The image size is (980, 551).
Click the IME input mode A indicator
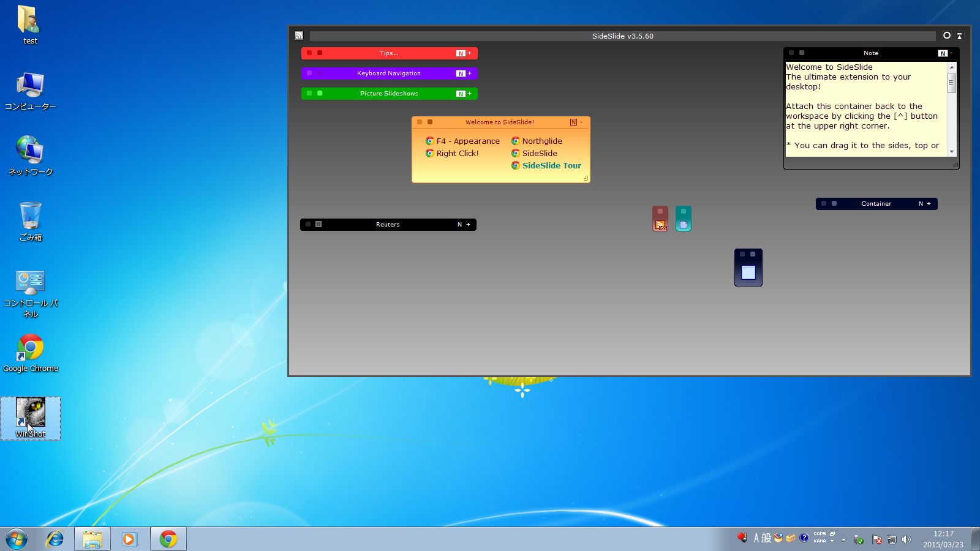tap(756, 538)
